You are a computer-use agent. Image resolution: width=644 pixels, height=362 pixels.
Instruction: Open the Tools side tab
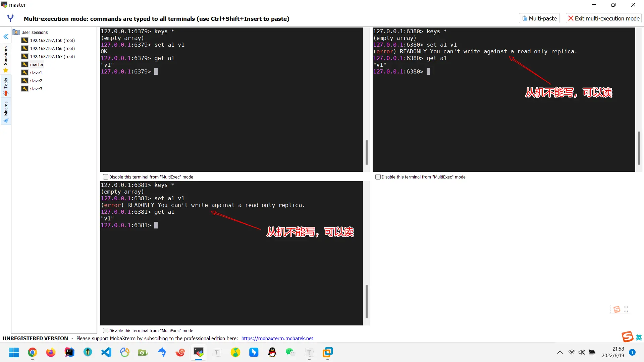pyautogui.click(x=6, y=87)
